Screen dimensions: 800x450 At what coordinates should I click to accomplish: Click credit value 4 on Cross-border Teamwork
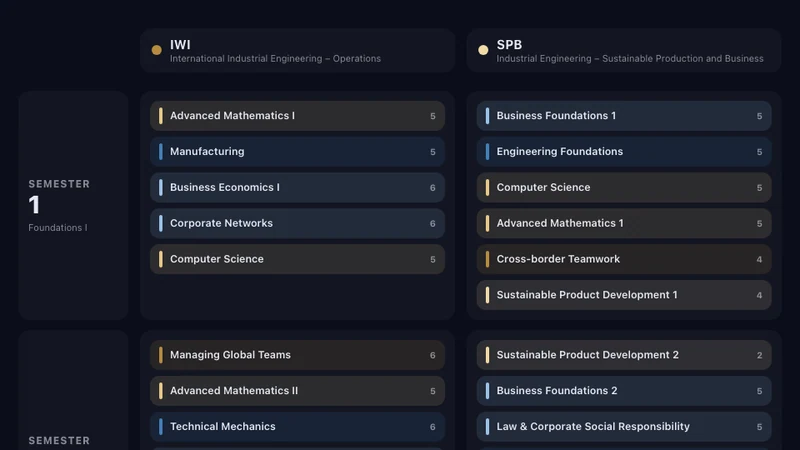[759, 259]
